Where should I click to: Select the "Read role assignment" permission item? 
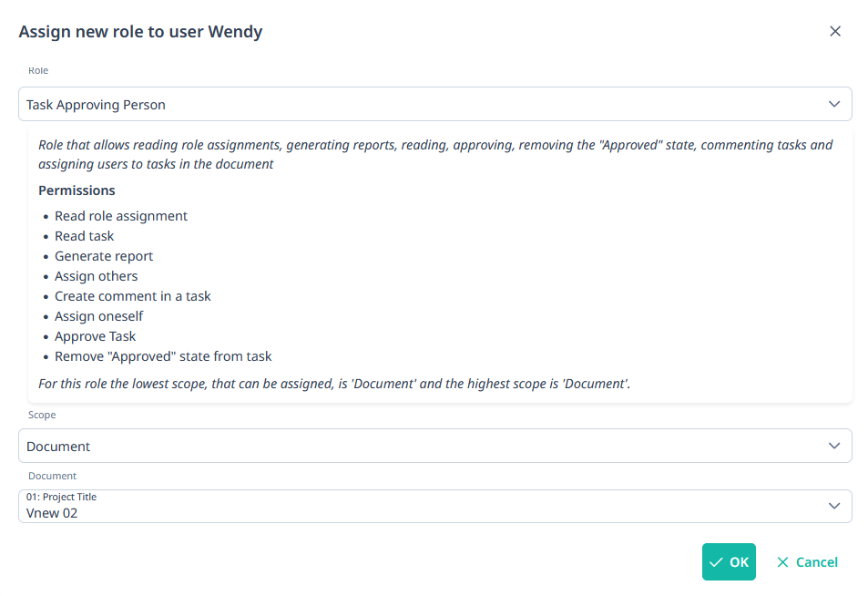[121, 216]
